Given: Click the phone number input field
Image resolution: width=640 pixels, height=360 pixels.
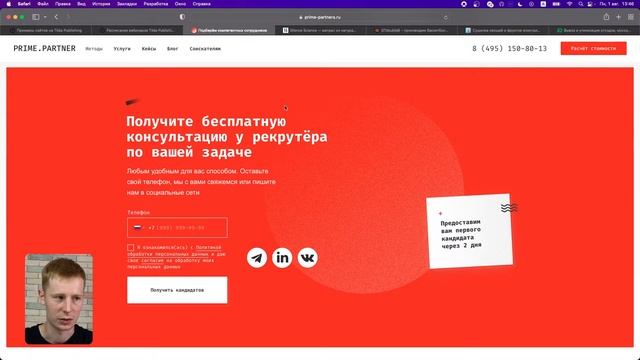Looking at the screenshot, I should 177,227.
